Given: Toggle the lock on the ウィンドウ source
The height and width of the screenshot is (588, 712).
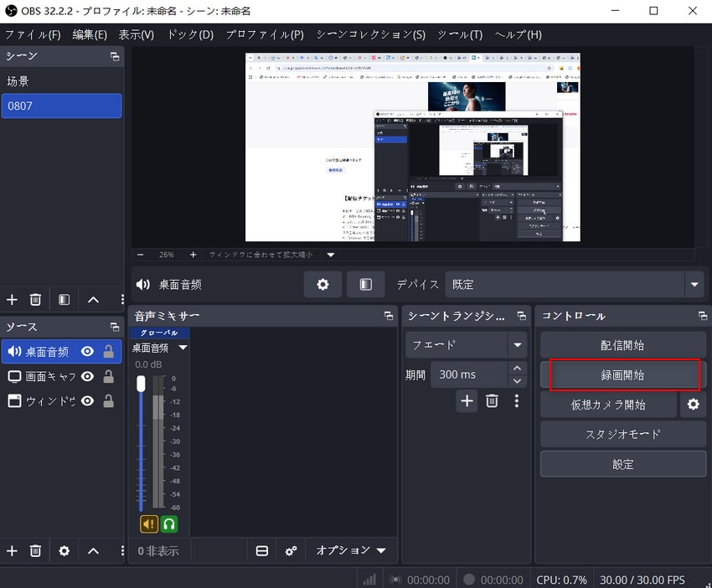Looking at the screenshot, I should tap(109, 401).
